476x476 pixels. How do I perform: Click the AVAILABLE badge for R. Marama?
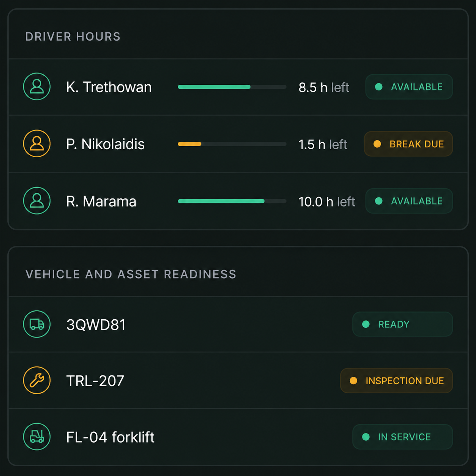(x=409, y=201)
